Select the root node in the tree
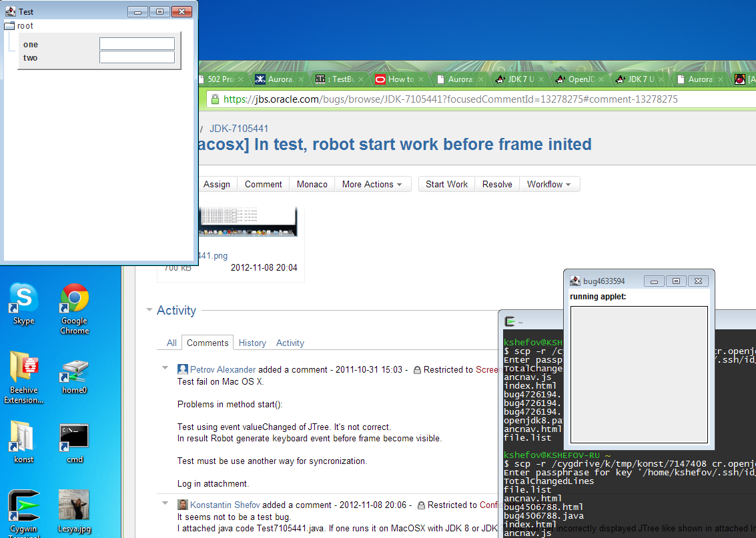 [x=25, y=26]
